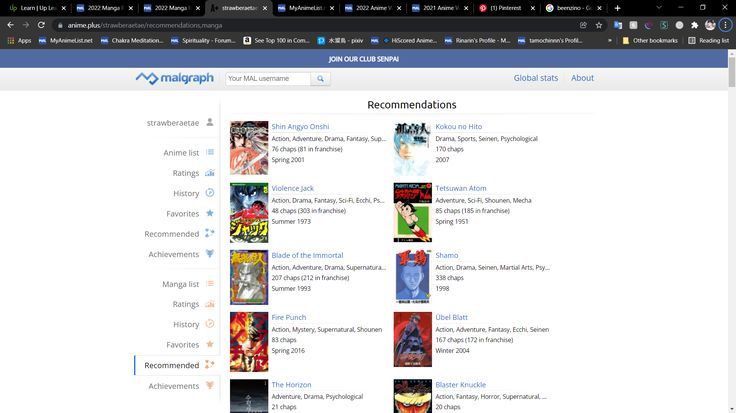This screenshot has height=413, width=736.
Task: Open the Shin Angyo Onshi title link
Action: [x=300, y=126]
